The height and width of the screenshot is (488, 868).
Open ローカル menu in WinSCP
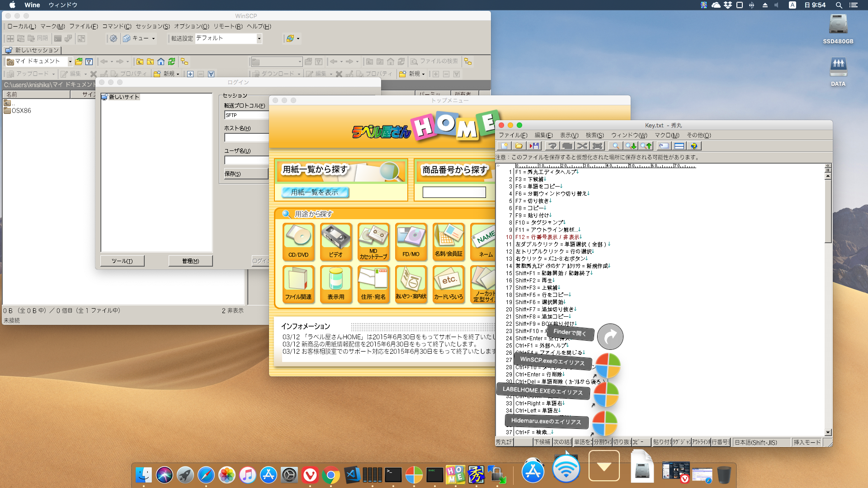click(21, 27)
